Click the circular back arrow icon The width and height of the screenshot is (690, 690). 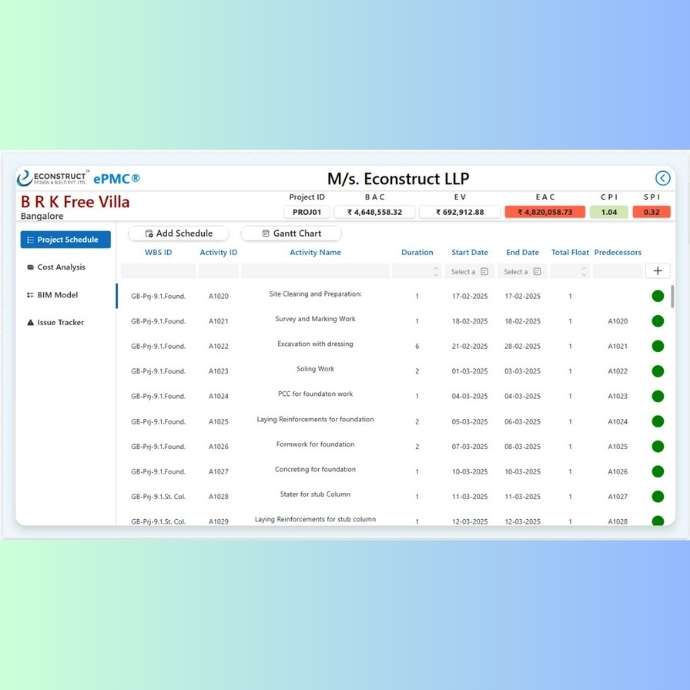[x=662, y=178]
